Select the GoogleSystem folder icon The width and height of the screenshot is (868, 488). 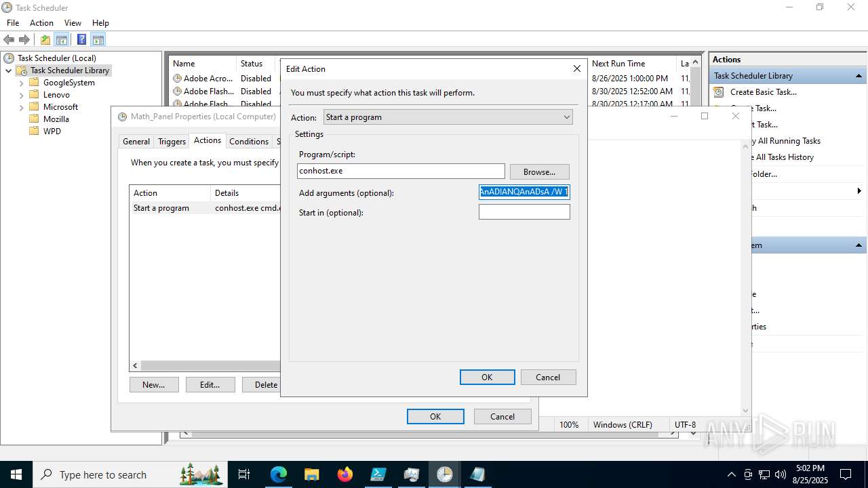point(34,83)
